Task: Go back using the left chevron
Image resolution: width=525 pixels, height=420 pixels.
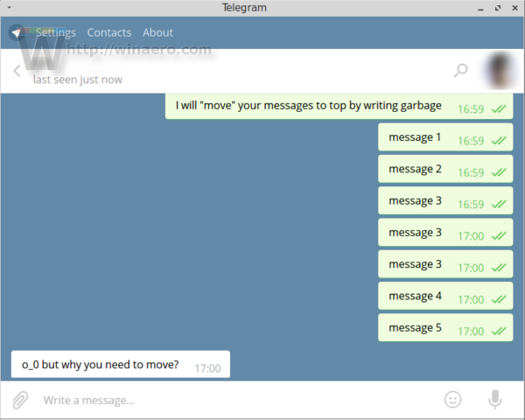Action: pos(17,71)
